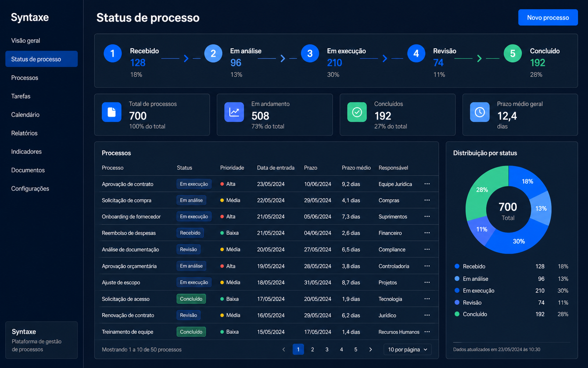Click the Prazo médio geral clock icon
This screenshot has height=368, width=588.
(x=480, y=112)
